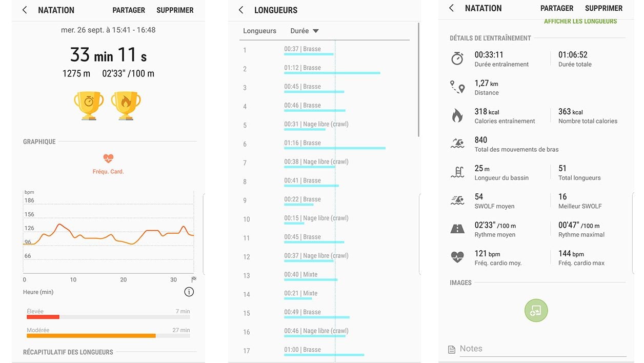644x363 pixels.
Task: Tap the calories flame icon
Action: [457, 116]
